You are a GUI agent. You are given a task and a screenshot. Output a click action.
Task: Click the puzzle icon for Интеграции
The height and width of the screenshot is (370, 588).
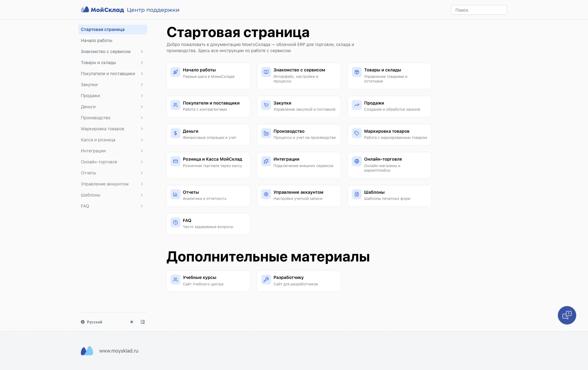coord(266,161)
